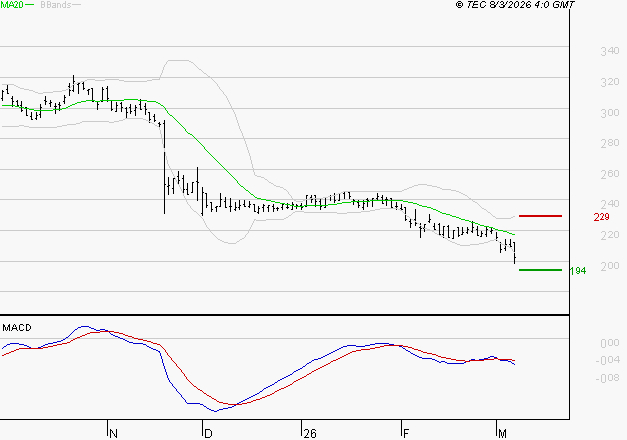
Task: Click the 280 price axis label
Action: pos(610,143)
